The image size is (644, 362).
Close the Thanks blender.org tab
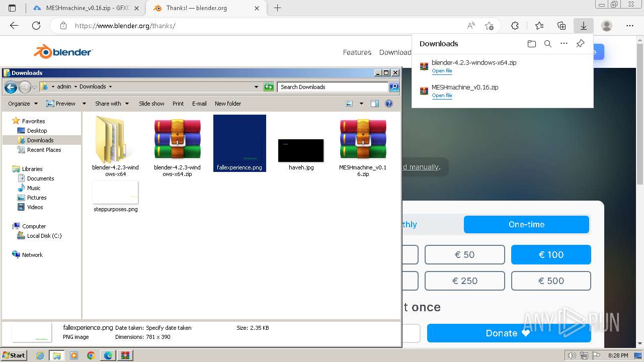click(257, 8)
